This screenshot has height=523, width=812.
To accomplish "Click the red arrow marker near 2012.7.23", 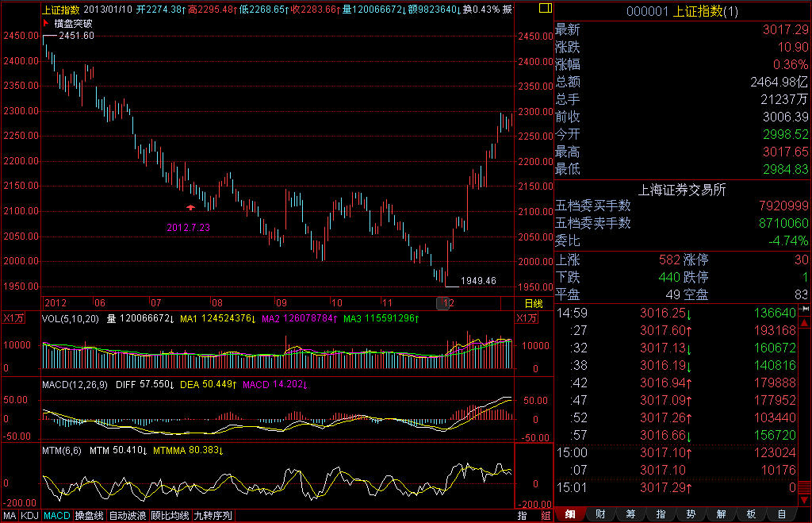I will pyautogui.click(x=190, y=207).
